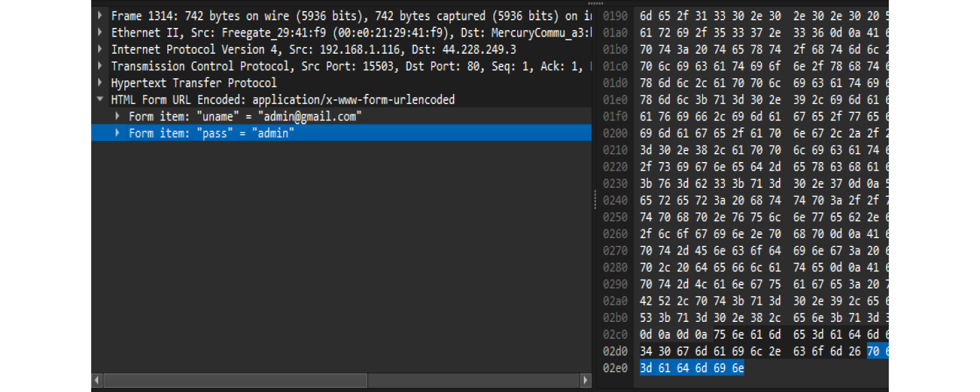Click the horizontal scrollbar right arrow

pyautogui.click(x=586, y=380)
